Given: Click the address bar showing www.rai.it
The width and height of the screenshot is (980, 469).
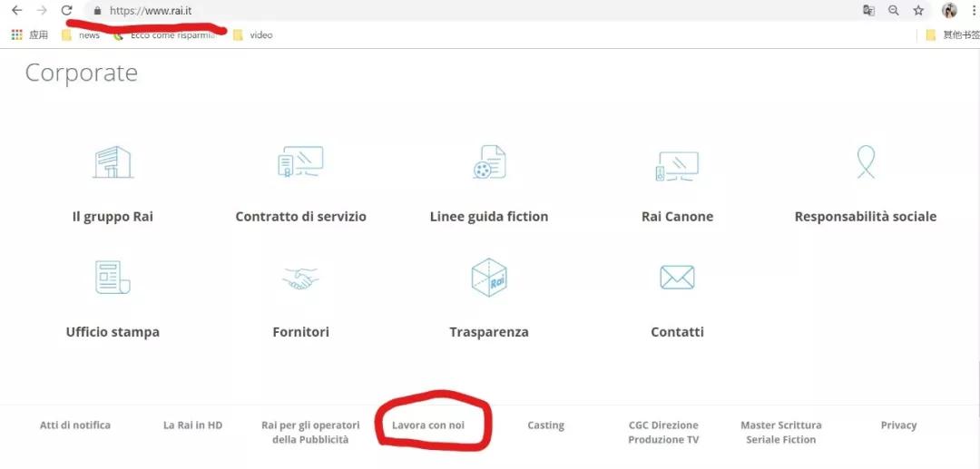Looking at the screenshot, I should [469, 11].
